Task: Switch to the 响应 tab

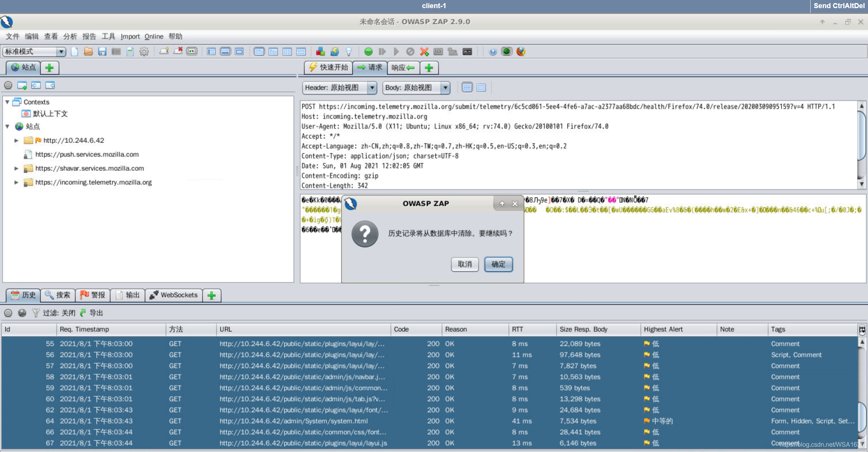Action: (x=403, y=67)
